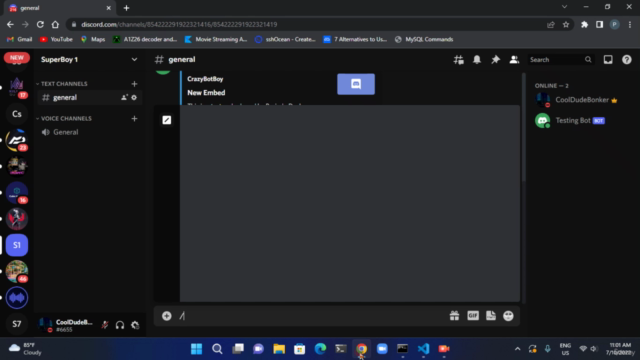Click the NEW unread indicator
640x360 pixels.
coord(17,58)
